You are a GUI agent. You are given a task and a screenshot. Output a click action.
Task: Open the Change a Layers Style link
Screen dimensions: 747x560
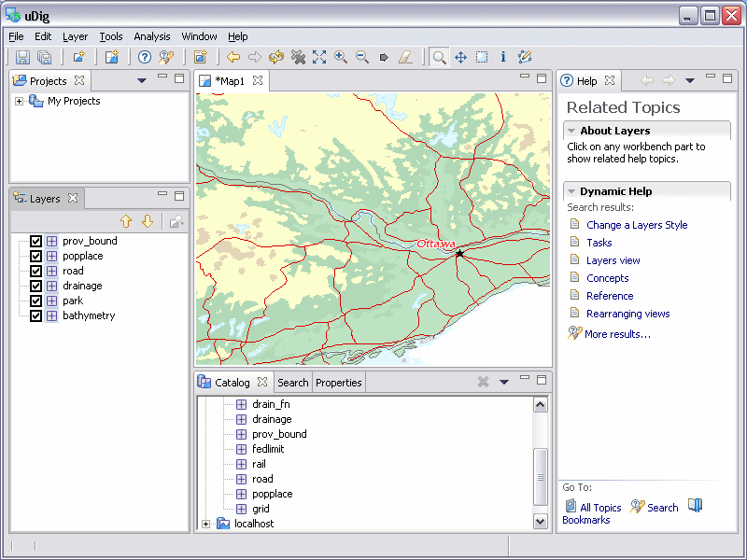pos(636,225)
